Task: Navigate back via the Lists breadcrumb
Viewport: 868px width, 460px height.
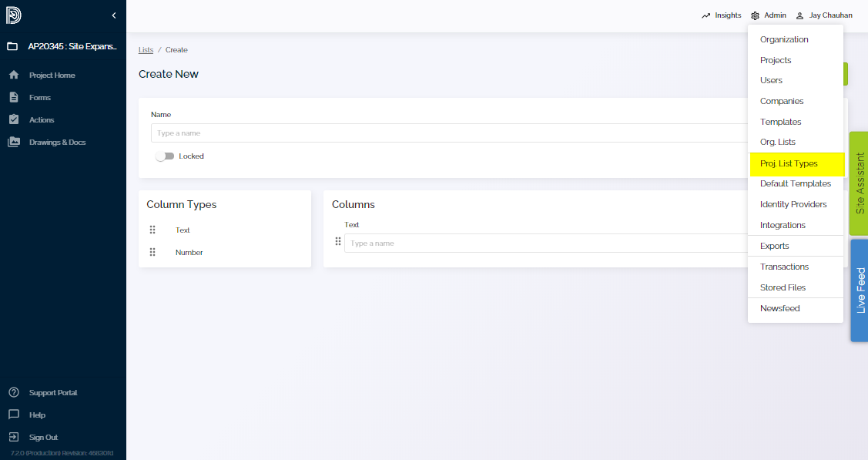Action: pos(146,49)
